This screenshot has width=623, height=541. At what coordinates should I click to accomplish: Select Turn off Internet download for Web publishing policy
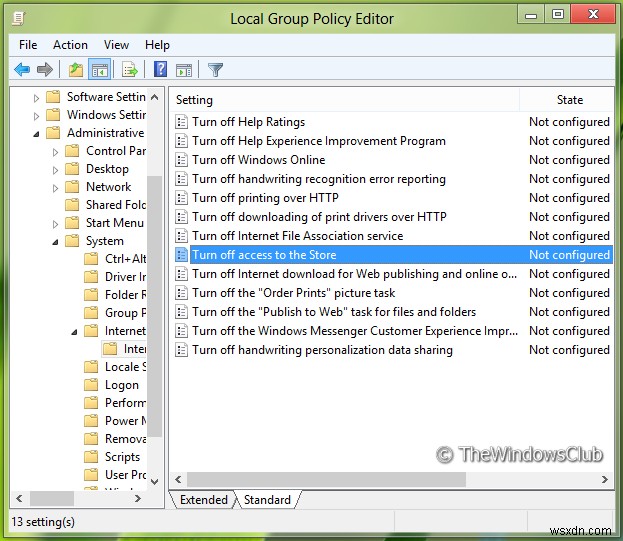click(354, 274)
